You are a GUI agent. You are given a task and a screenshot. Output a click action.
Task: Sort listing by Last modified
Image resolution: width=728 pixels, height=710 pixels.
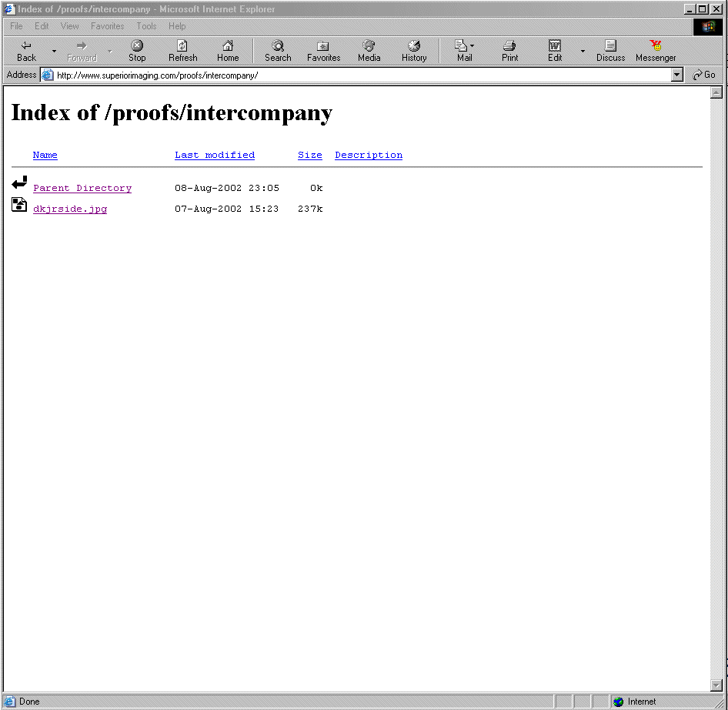click(214, 155)
